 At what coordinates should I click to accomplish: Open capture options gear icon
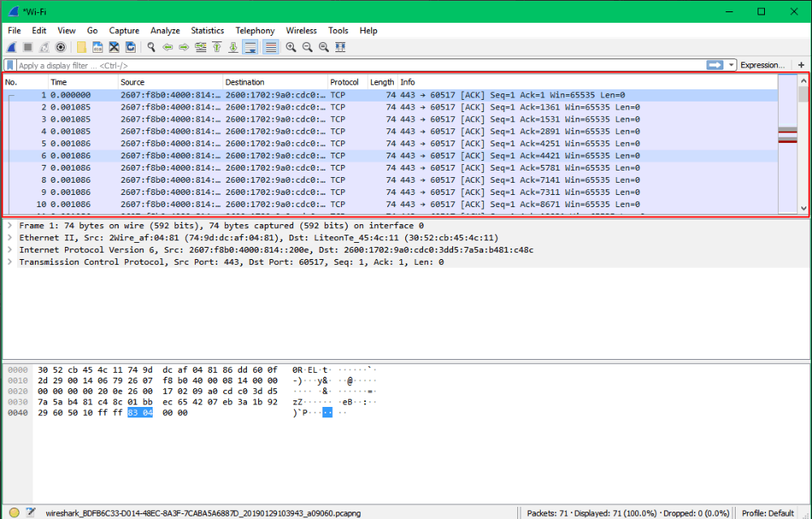61,47
